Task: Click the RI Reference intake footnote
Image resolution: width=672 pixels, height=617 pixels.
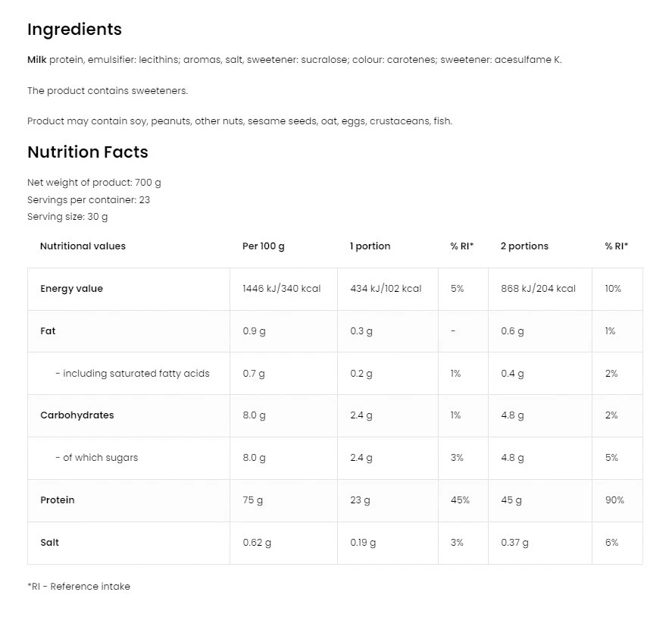Action: click(x=79, y=587)
